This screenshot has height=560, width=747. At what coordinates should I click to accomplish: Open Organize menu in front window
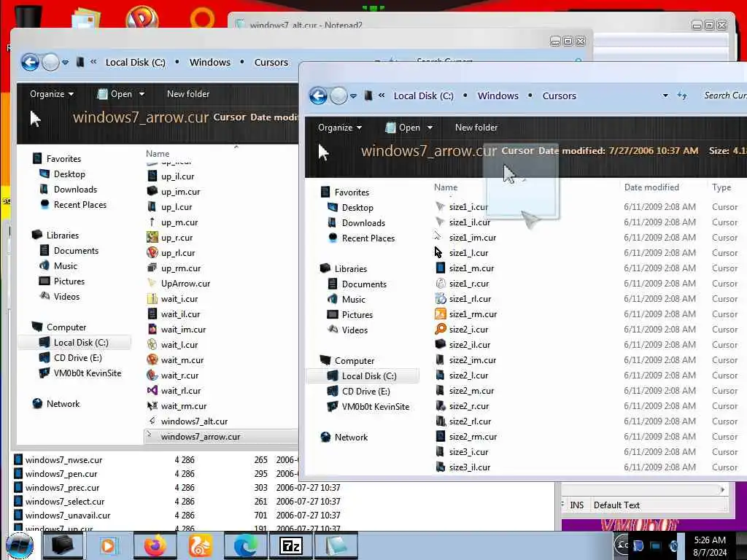[x=340, y=128]
